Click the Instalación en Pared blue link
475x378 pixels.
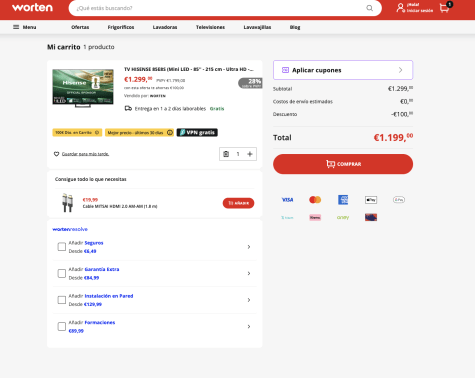109,296
